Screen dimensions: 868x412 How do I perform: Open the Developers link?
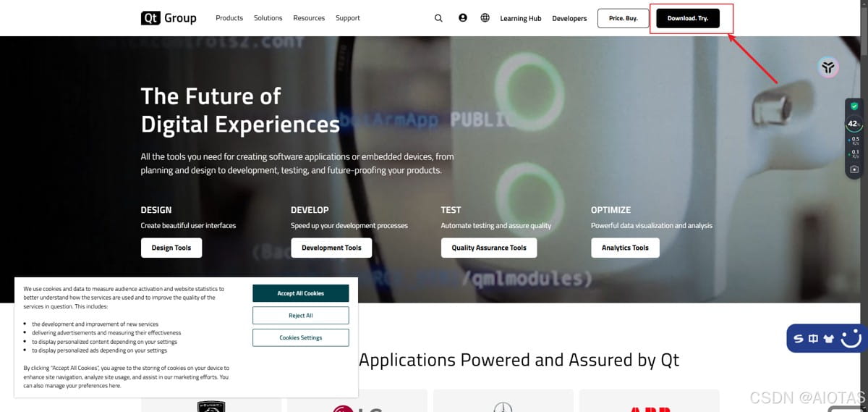569,18
